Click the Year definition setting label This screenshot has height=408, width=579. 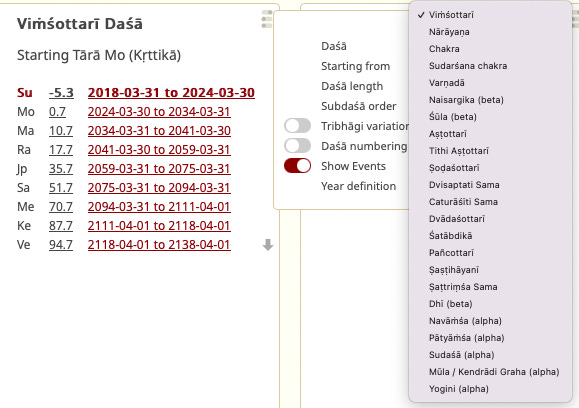coord(358,186)
